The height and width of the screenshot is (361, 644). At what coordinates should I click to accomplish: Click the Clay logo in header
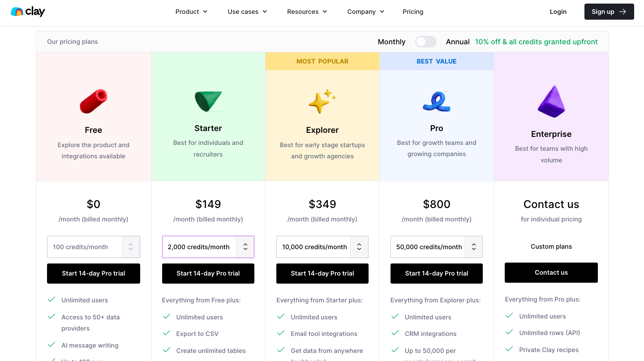pyautogui.click(x=28, y=12)
